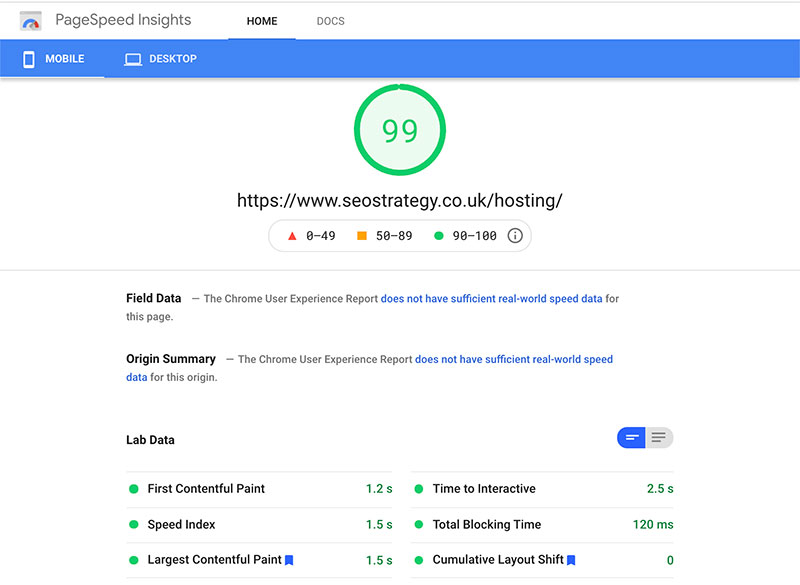Open the HOME tab
Viewport: 800px width, 585px height.
click(262, 21)
